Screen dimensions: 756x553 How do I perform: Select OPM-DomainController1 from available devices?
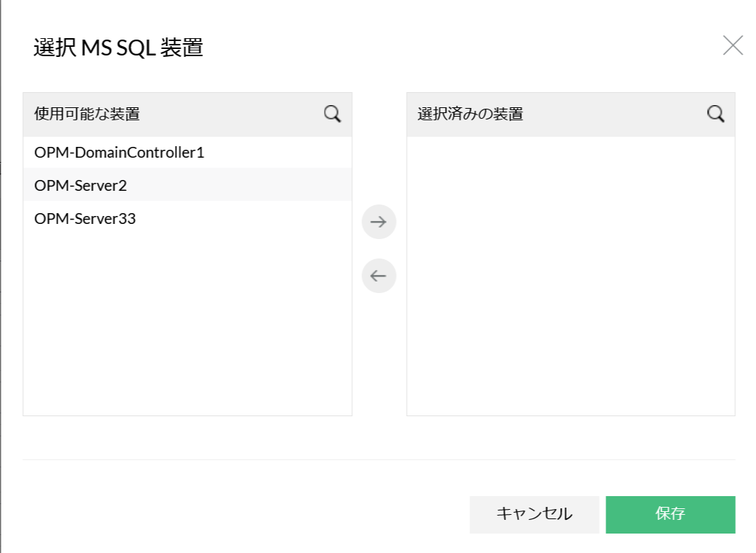click(120, 153)
